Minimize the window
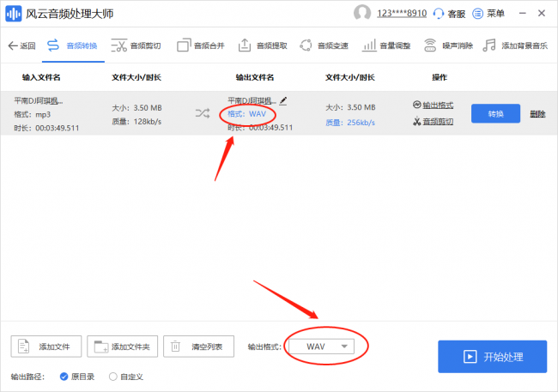 tap(523, 14)
